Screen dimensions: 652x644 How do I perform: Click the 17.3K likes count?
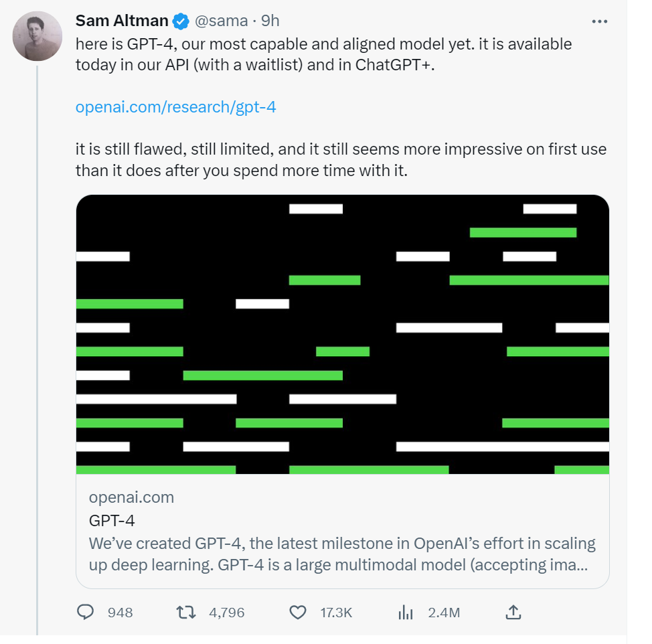(336, 613)
